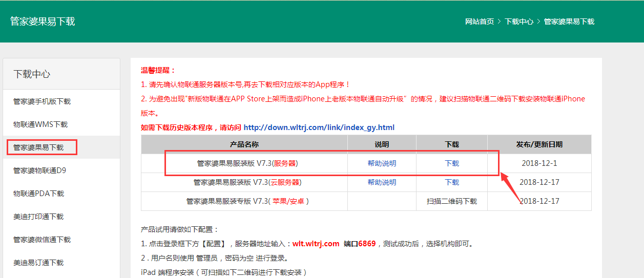644x278 pixels.
Task: Click iPad 端程序安装 line
Action: 224,272
